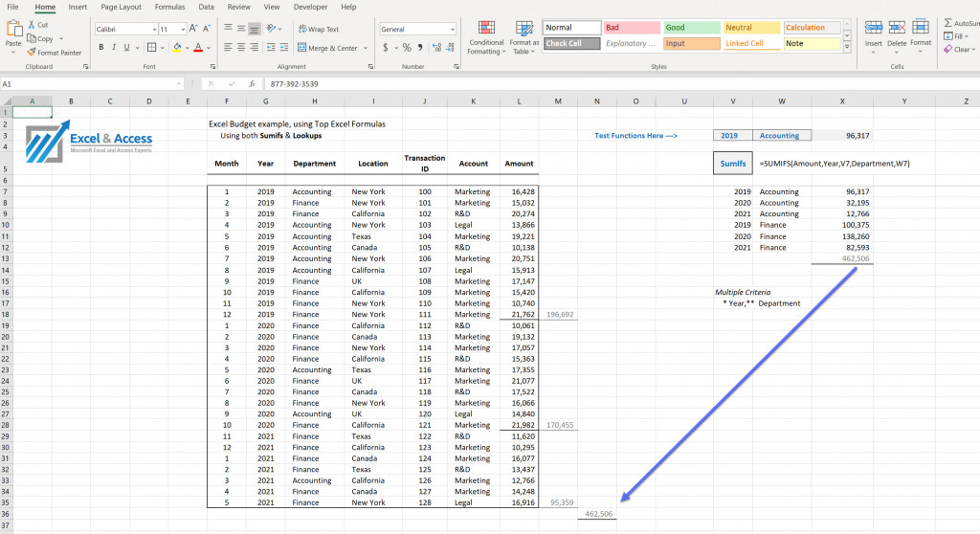Apply percent style format
The width and height of the screenshot is (980, 534).
click(407, 48)
